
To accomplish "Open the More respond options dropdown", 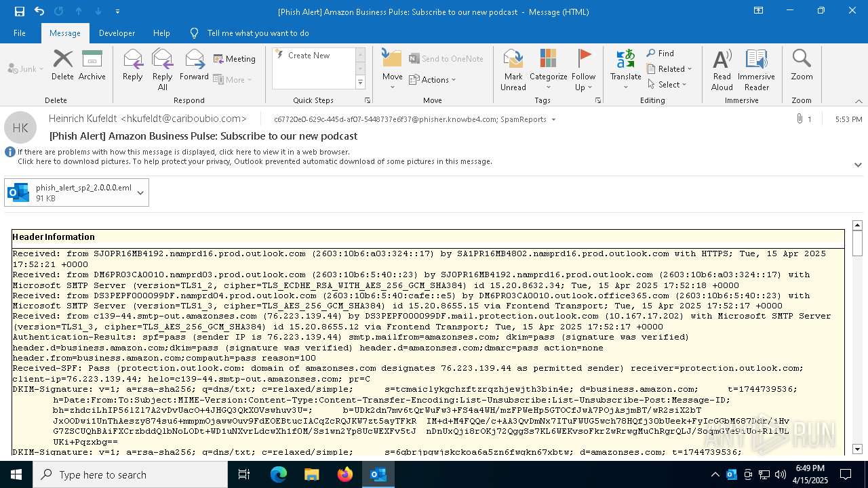I will tap(233, 79).
